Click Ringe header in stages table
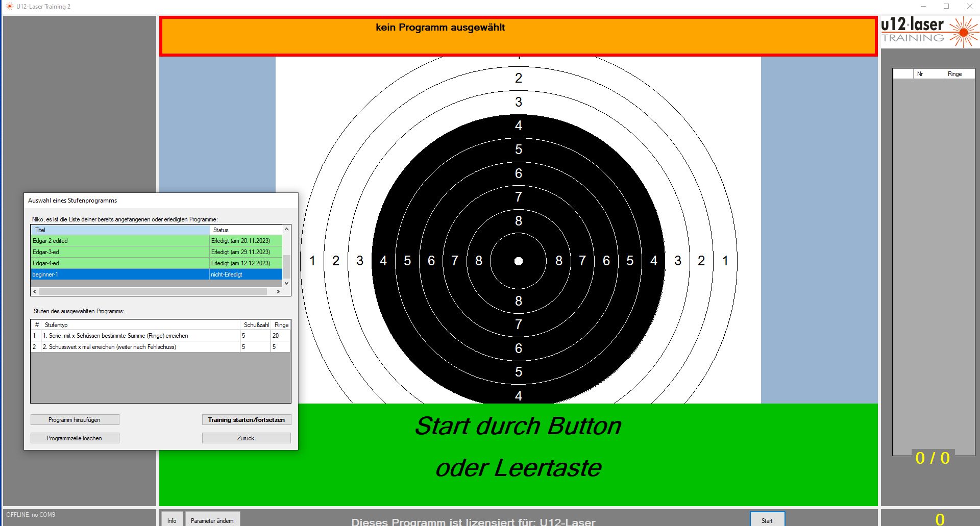The height and width of the screenshot is (526, 980). [x=281, y=325]
